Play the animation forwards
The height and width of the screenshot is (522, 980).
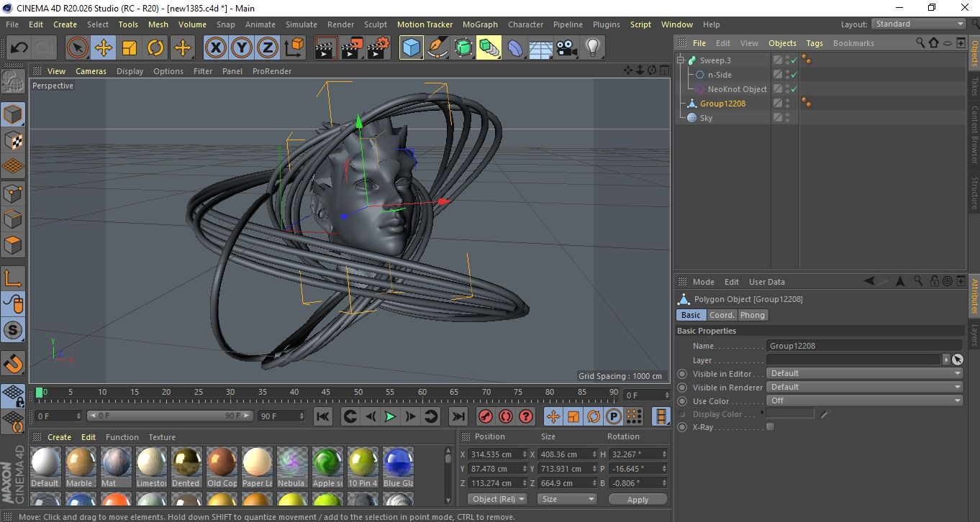pyautogui.click(x=390, y=416)
